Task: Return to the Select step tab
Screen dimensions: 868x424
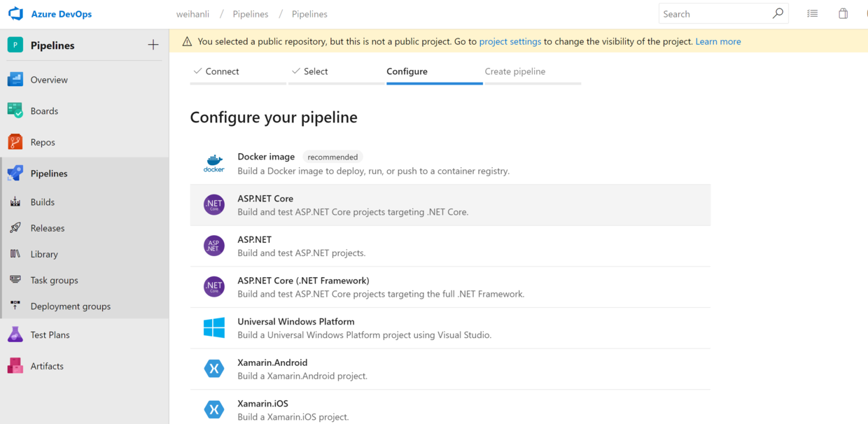Action: click(315, 71)
